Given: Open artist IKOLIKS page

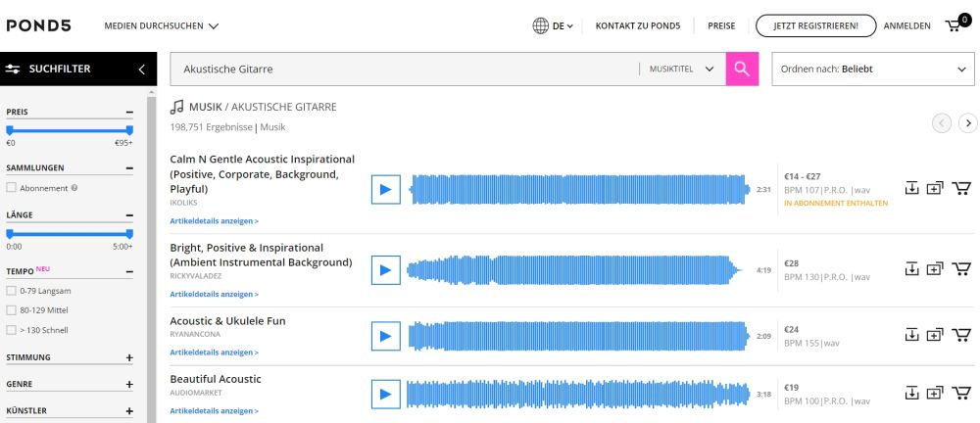Looking at the screenshot, I should click(183, 203).
